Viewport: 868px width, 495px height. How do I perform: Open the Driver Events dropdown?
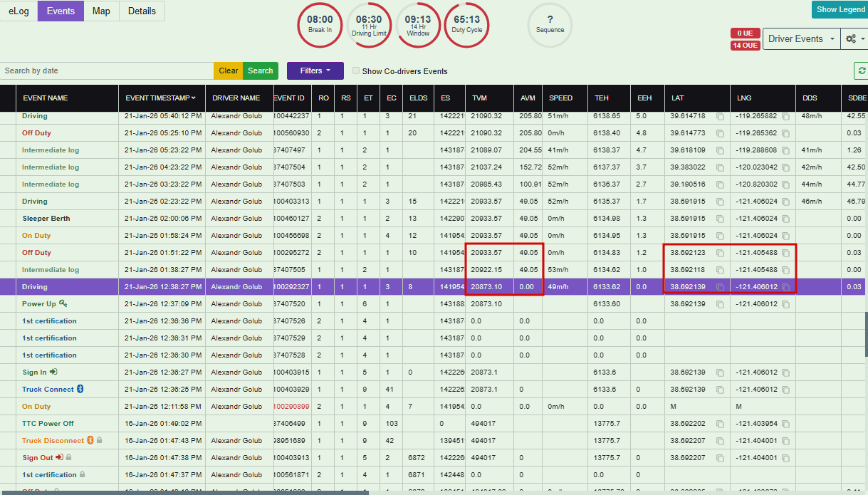tap(801, 39)
